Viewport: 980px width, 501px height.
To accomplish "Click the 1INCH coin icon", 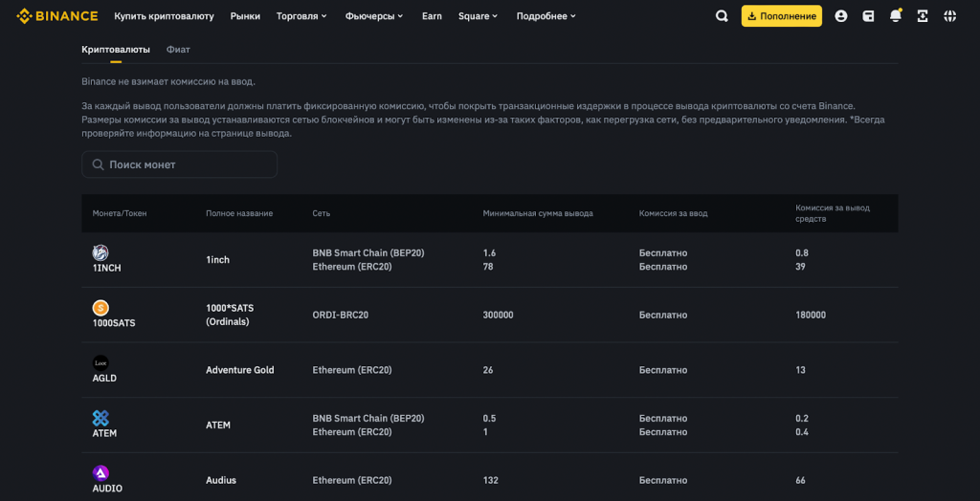I will click(x=100, y=252).
